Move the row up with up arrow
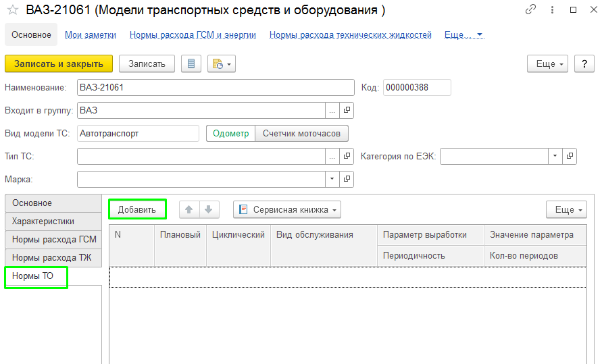Viewport: 602px width, 364px height. pos(189,209)
